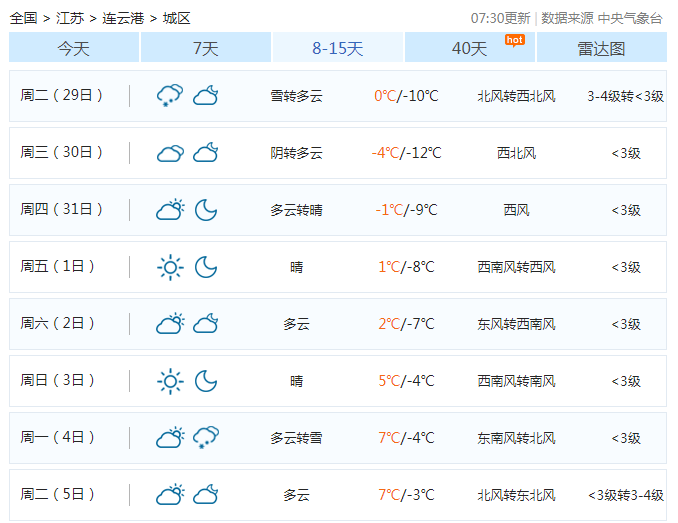This screenshot has width=678, height=523.
Task: Click the 2℃/-7℃ temperature
Action: point(406,324)
